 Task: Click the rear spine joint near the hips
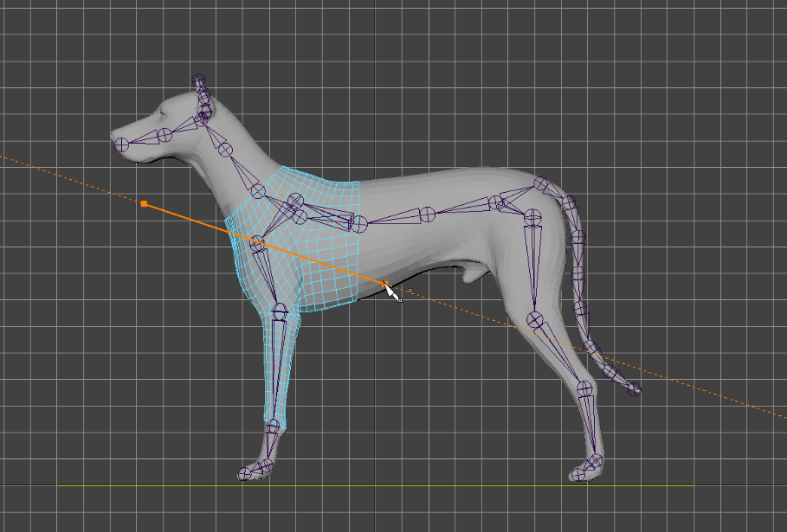tap(495, 203)
